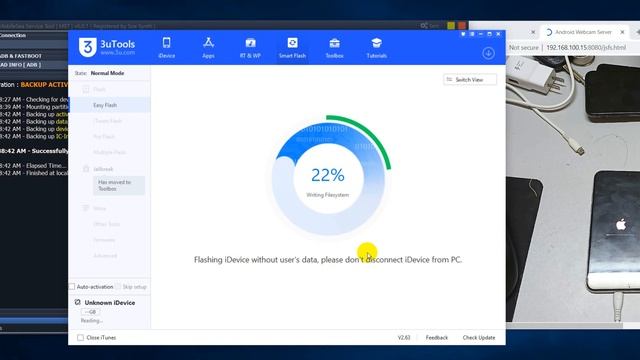This screenshot has width=640, height=360.
Task: Click ADB & FASTBOOT in the background tool
Action: 21,56
